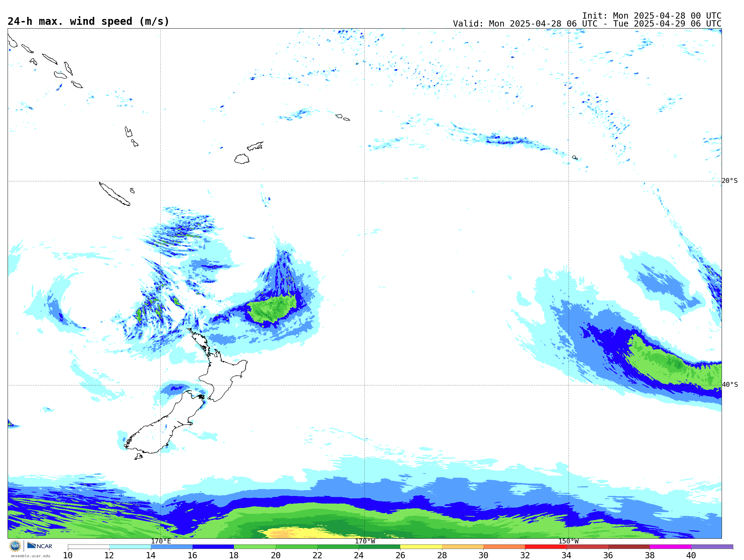Viewport: 744px width, 560px height.
Task: Click the '150°W' longitude label
Action: click(x=569, y=541)
